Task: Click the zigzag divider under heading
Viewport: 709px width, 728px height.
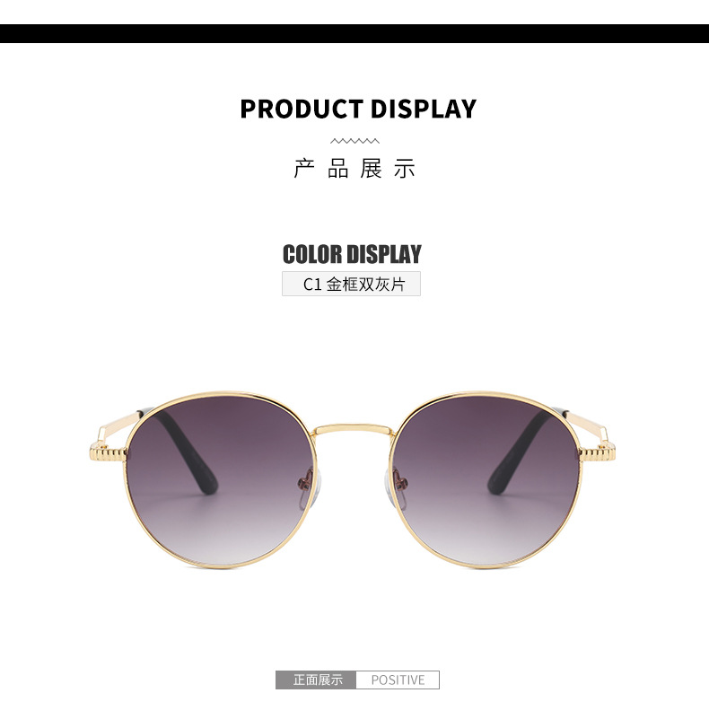Action: 354,141
